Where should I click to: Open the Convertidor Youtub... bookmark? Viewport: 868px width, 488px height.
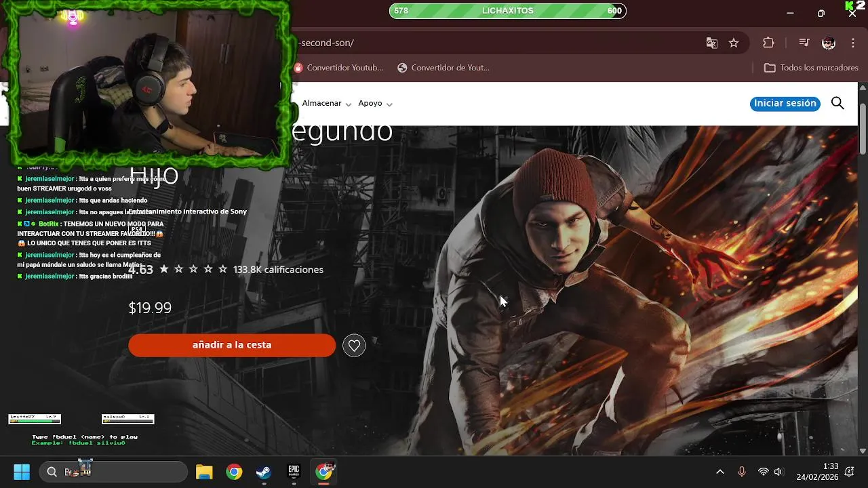click(x=339, y=68)
